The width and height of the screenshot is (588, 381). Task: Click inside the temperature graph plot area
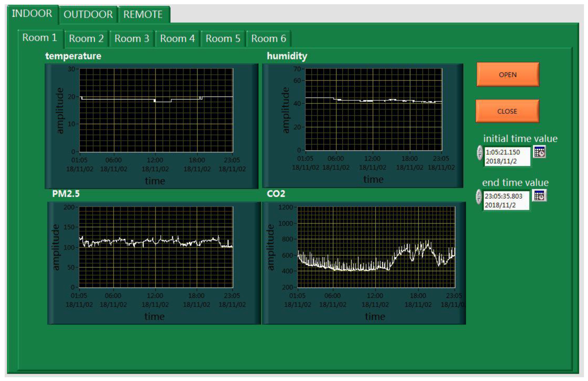pyautogui.click(x=156, y=110)
